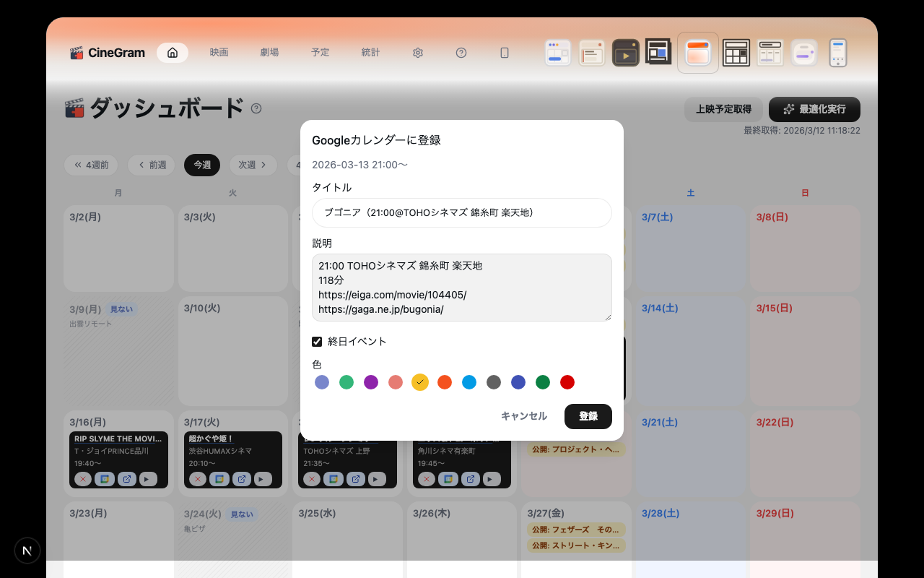This screenshot has height=578, width=924.
Task: Select the home tab icon in the navigation
Action: [x=172, y=52]
